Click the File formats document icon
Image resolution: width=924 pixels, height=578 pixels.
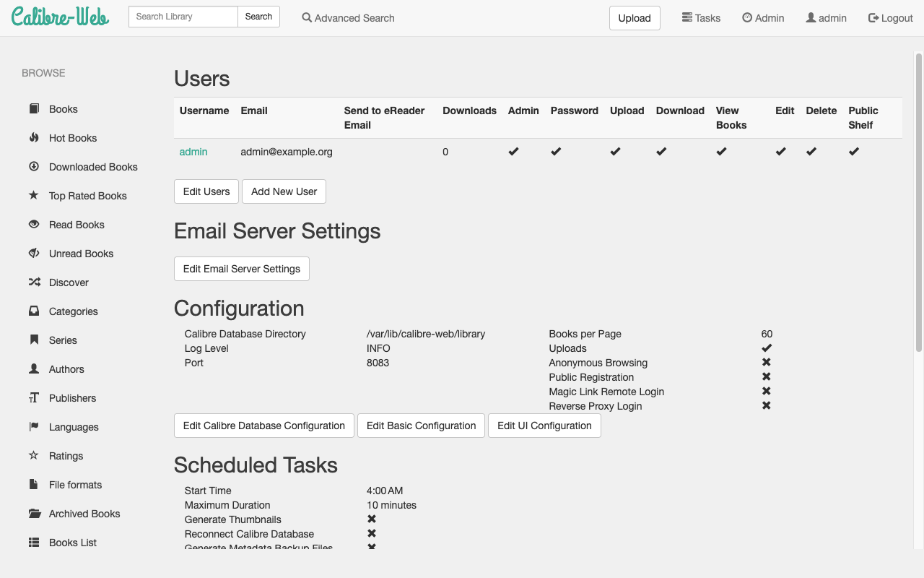34,484
